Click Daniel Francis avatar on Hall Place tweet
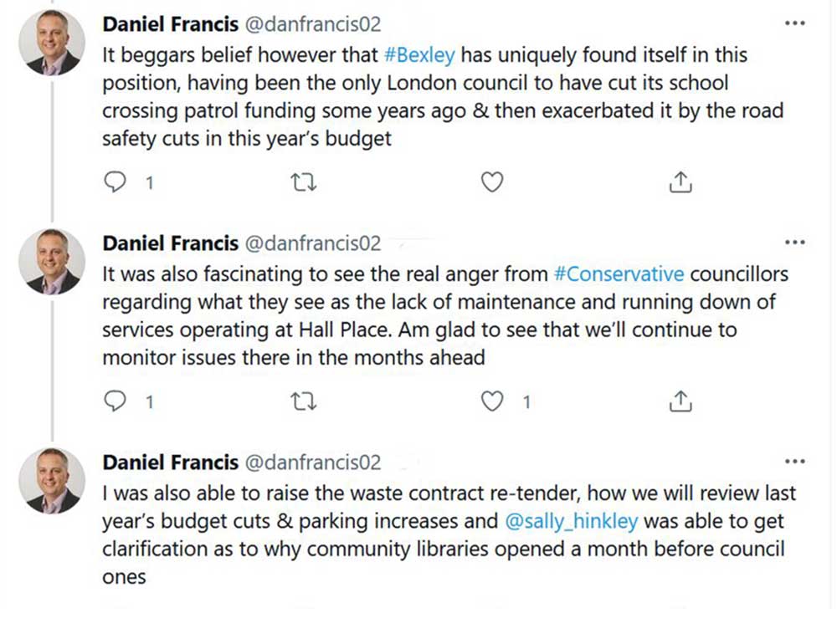837x644 pixels. pos(53,261)
